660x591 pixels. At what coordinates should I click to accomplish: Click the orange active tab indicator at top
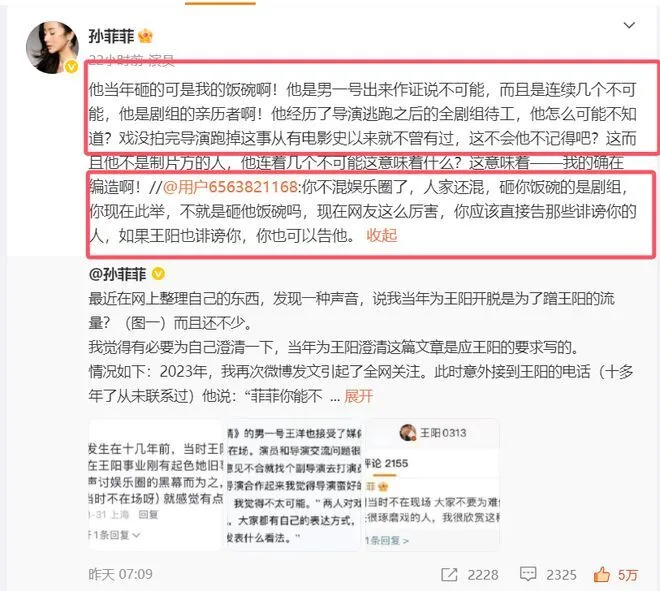pos(220,3)
